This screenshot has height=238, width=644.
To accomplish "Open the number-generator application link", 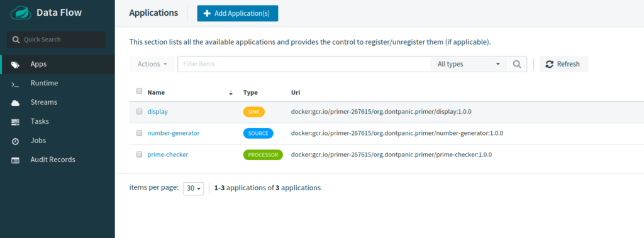I will pos(174,133).
